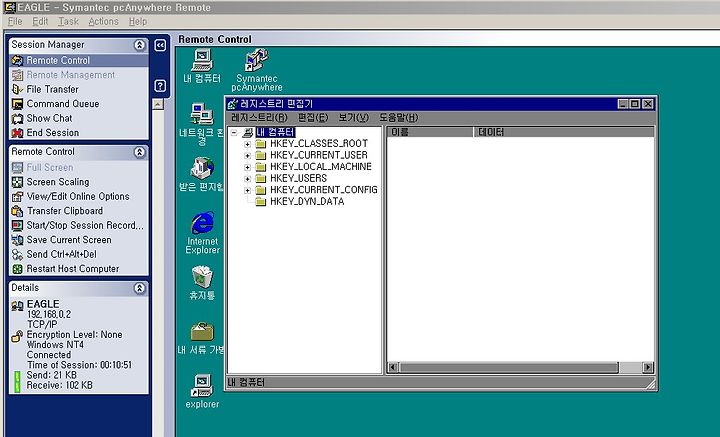Click the Remote Control session icon
This screenshot has height=437, width=720.
(17, 61)
